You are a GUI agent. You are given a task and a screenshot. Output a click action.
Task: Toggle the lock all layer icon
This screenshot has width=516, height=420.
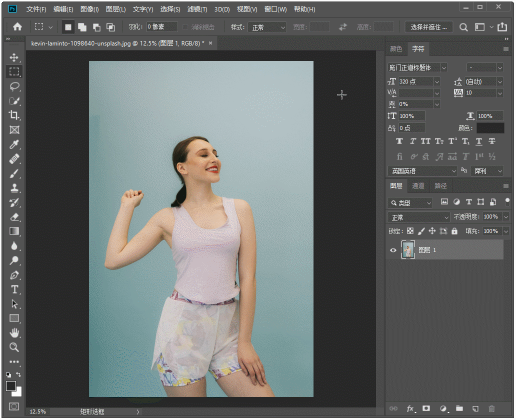(x=454, y=231)
